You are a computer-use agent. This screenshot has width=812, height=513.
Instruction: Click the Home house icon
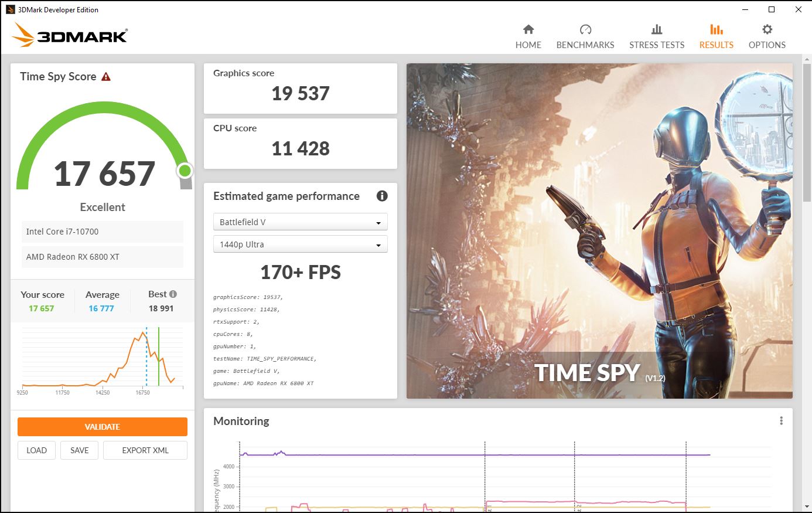pos(528,30)
